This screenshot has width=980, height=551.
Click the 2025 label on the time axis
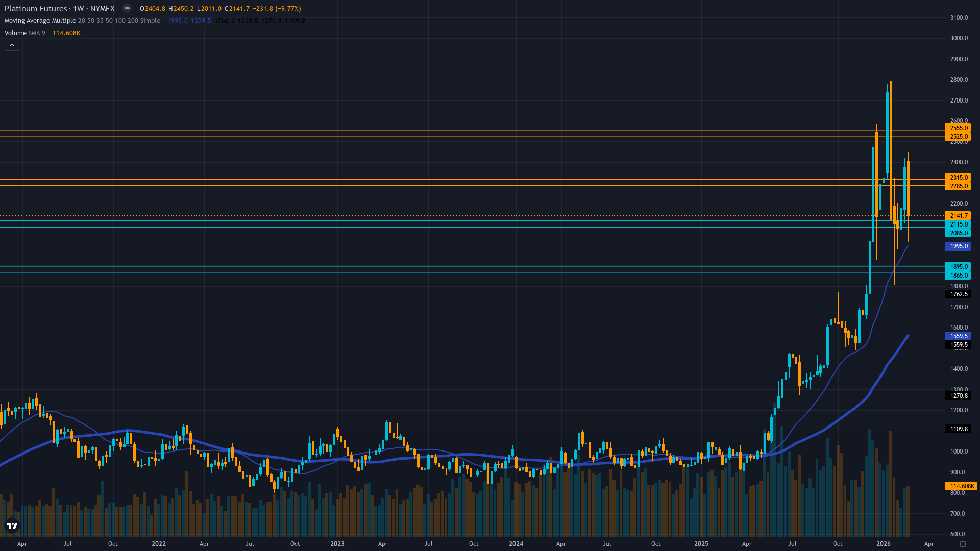click(701, 544)
